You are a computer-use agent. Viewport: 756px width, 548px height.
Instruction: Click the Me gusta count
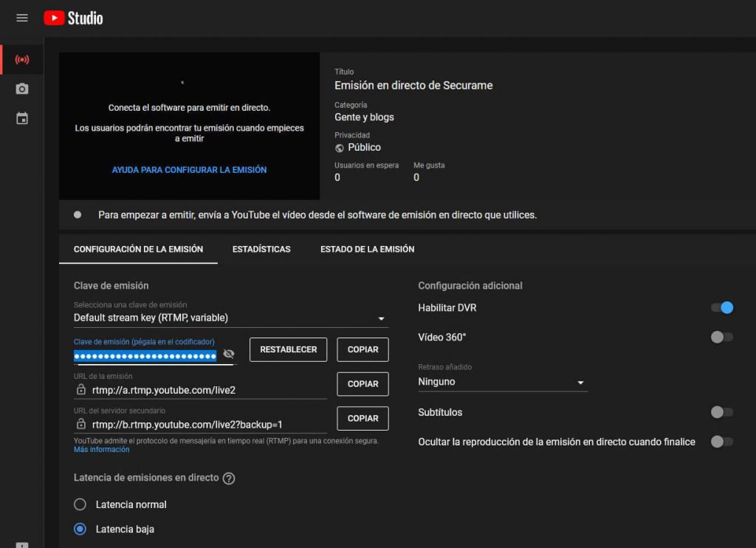(x=416, y=177)
